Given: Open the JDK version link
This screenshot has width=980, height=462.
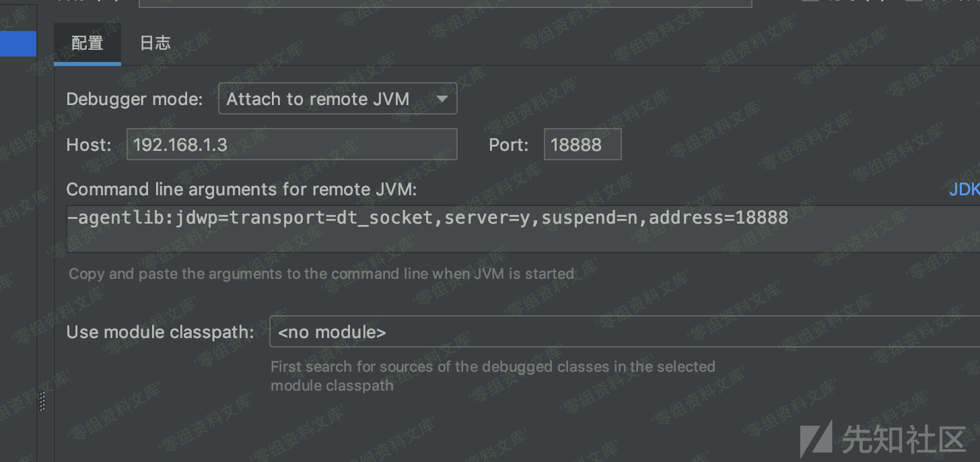Looking at the screenshot, I should [x=964, y=190].
